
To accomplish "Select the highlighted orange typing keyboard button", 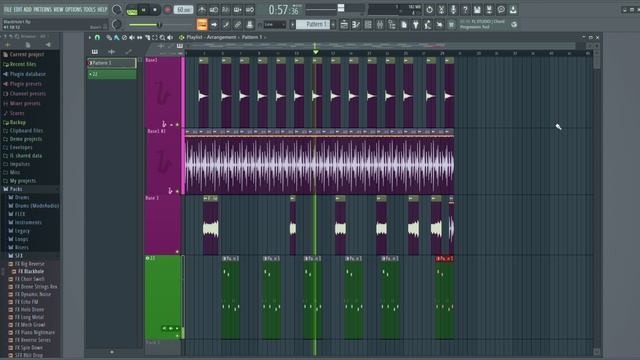I will click(202, 24).
